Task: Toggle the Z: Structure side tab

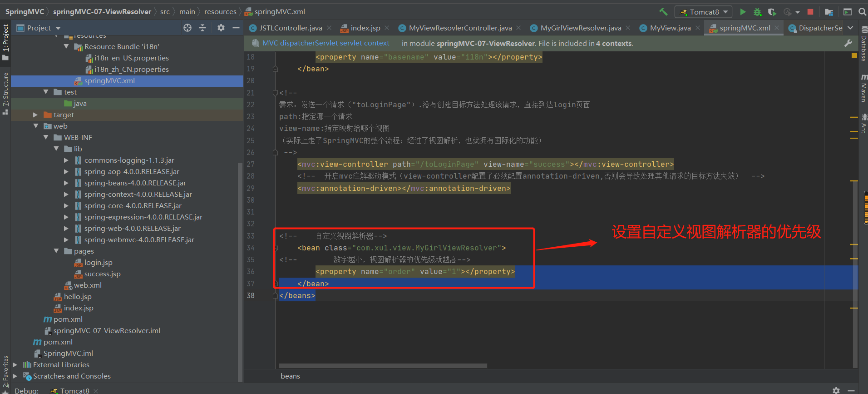Action: pos(5,94)
